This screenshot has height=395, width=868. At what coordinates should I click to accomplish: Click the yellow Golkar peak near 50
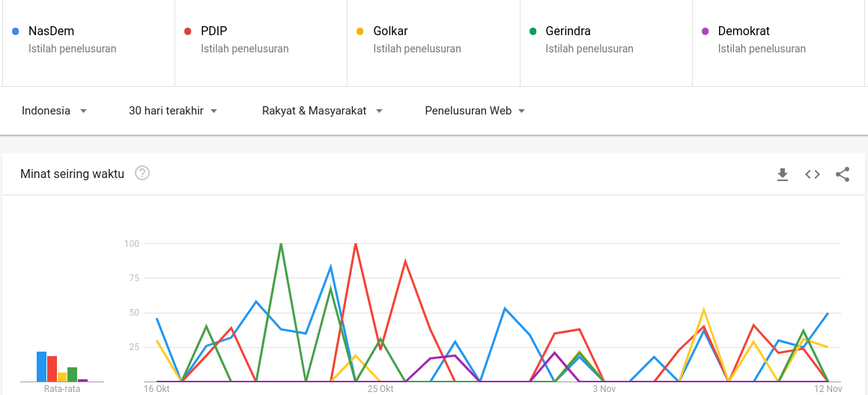click(x=703, y=310)
